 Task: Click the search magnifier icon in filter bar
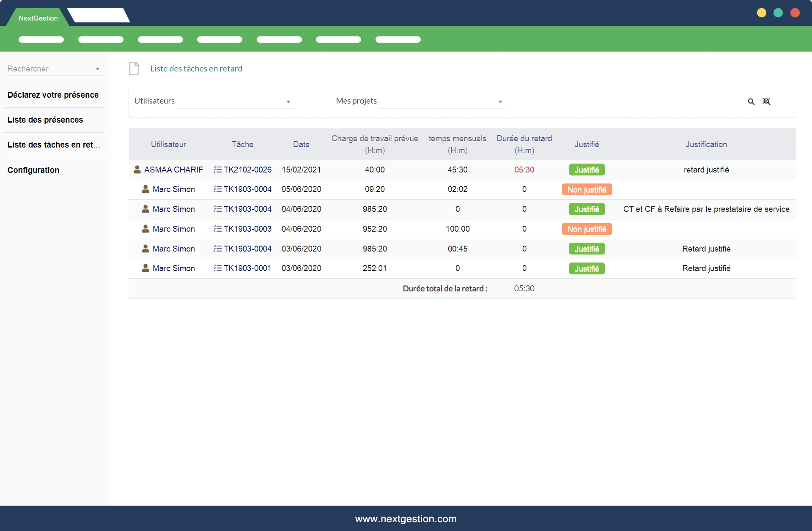[751, 101]
